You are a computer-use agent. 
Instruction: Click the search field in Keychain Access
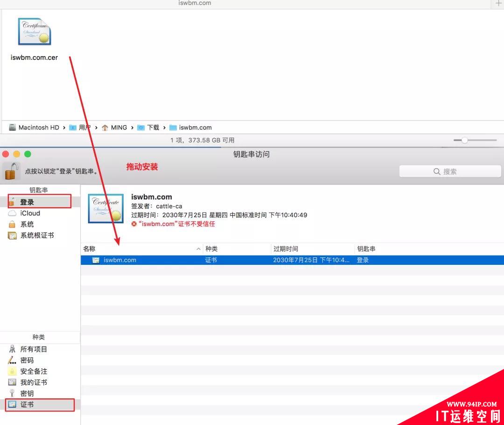(x=450, y=171)
